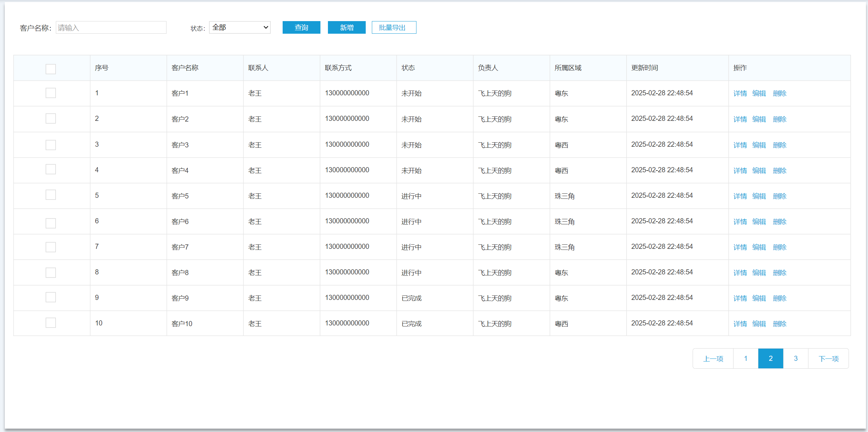This screenshot has width=868, height=432.
Task: Click 上一项 pagination button
Action: click(x=713, y=358)
